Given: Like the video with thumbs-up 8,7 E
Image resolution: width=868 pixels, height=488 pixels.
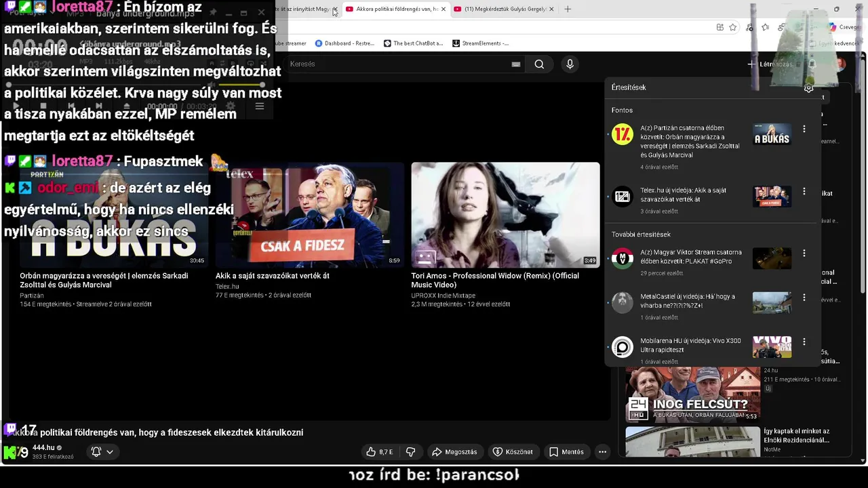Looking at the screenshot, I should point(379,451).
